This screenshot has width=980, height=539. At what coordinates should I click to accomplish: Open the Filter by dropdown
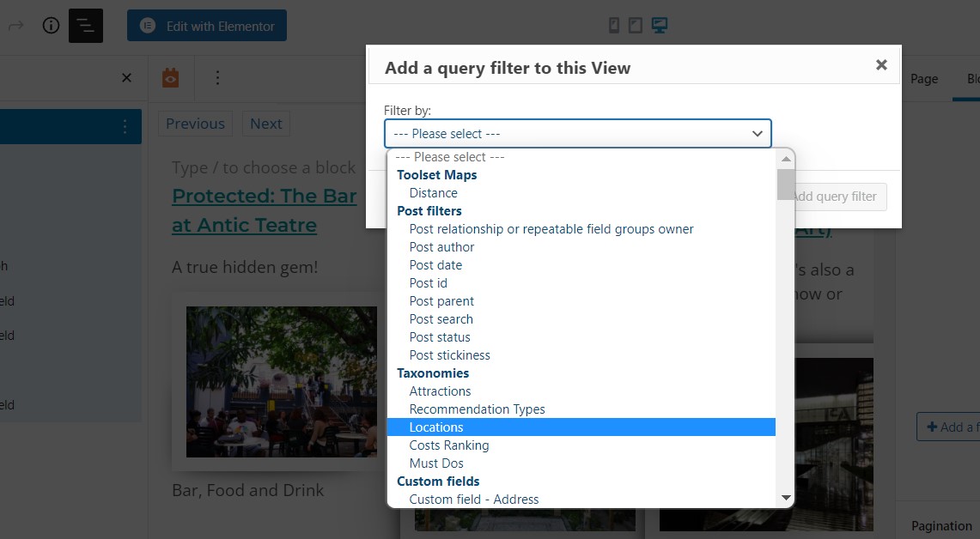577,134
